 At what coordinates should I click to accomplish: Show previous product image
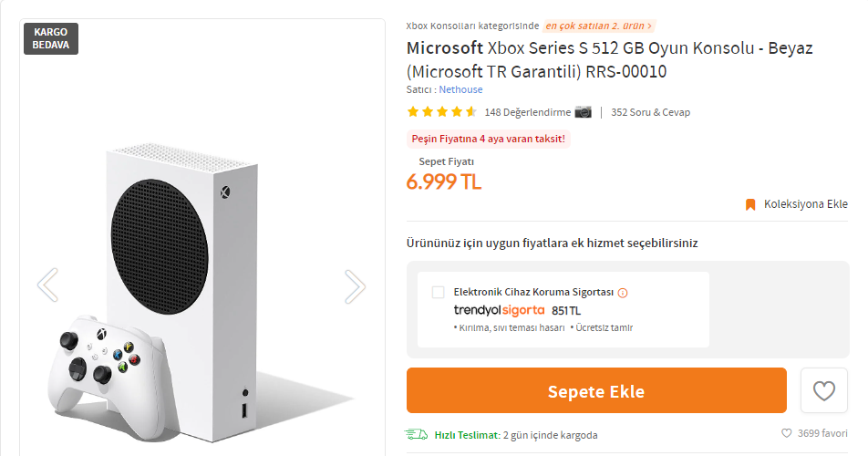[47, 285]
